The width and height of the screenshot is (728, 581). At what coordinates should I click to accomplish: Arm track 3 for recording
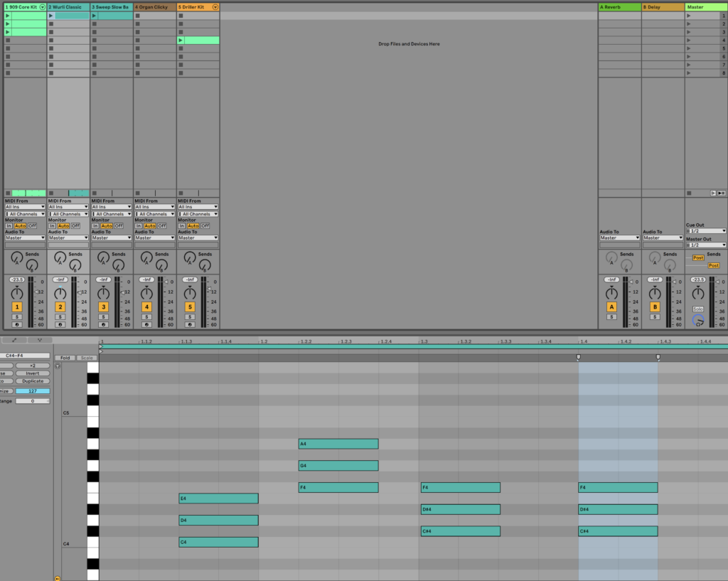point(103,325)
